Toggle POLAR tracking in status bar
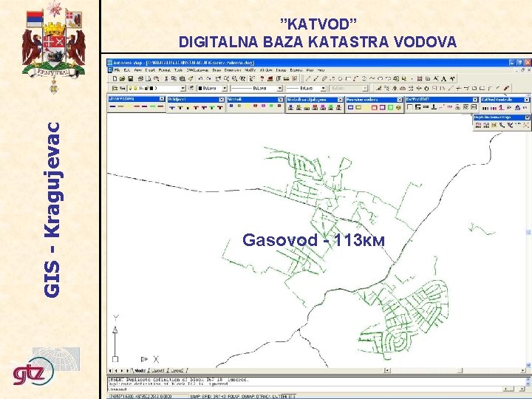 (x=233, y=396)
